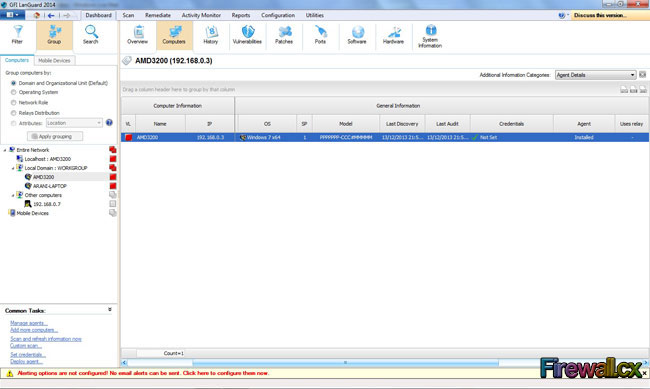Click the blue help icon beside Location
The image size is (650, 389).
109,123
